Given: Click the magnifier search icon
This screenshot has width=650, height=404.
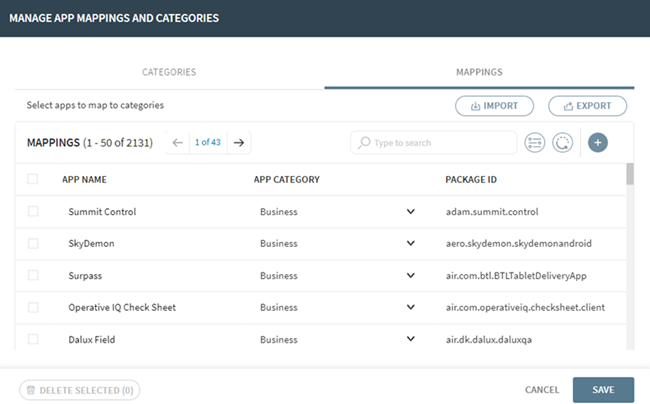Looking at the screenshot, I should pyautogui.click(x=364, y=143).
